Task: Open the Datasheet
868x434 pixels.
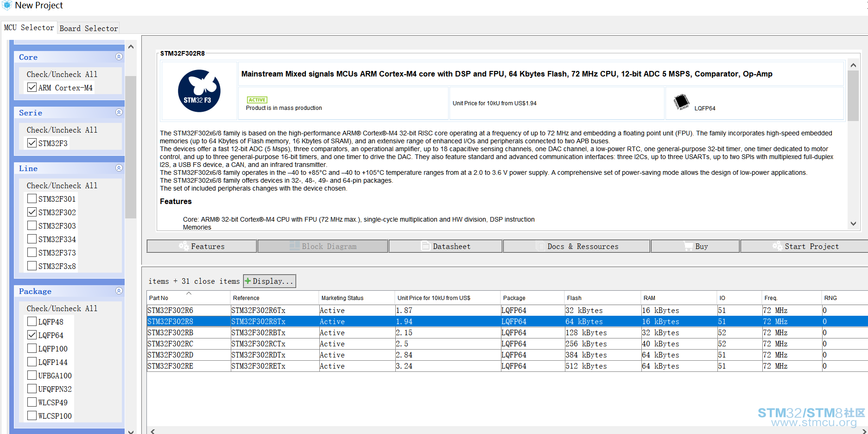Action: tap(445, 246)
